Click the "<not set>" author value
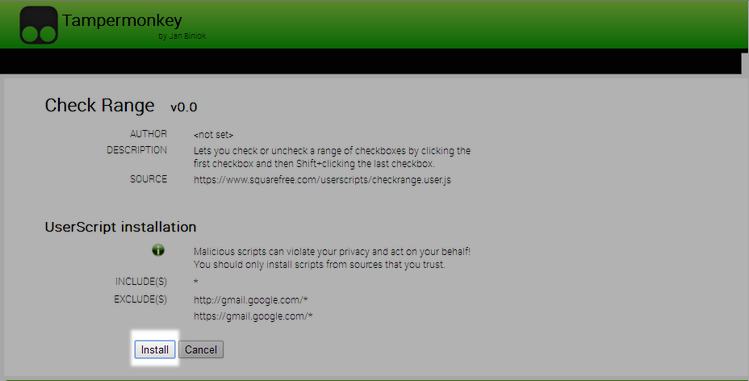The height and width of the screenshot is (381, 749). 213,135
